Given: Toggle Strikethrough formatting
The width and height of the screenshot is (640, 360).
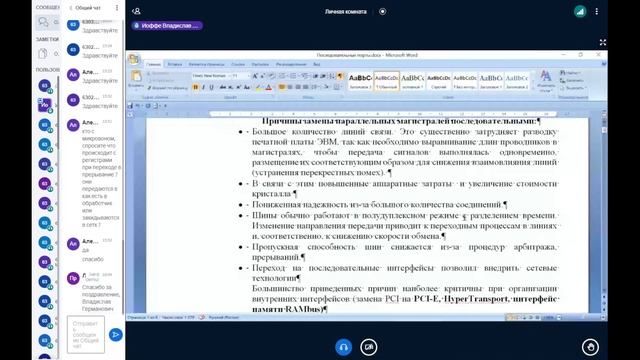Looking at the screenshot, I should coord(222,87).
